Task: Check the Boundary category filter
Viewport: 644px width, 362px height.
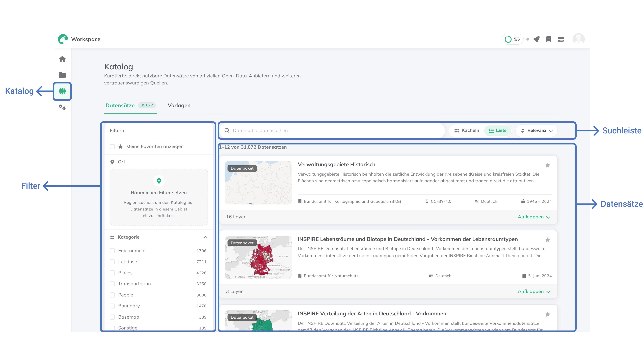Action: click(112, 306)
